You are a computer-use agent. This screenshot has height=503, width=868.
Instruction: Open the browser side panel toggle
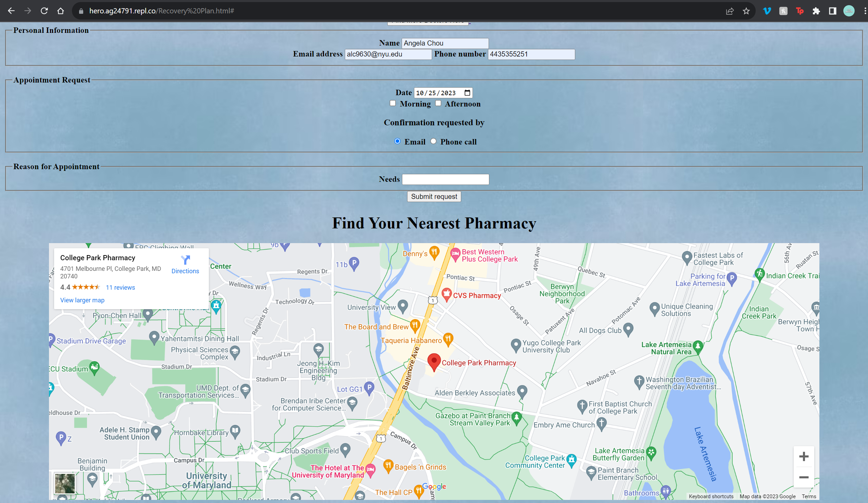[x=832, y=11]
